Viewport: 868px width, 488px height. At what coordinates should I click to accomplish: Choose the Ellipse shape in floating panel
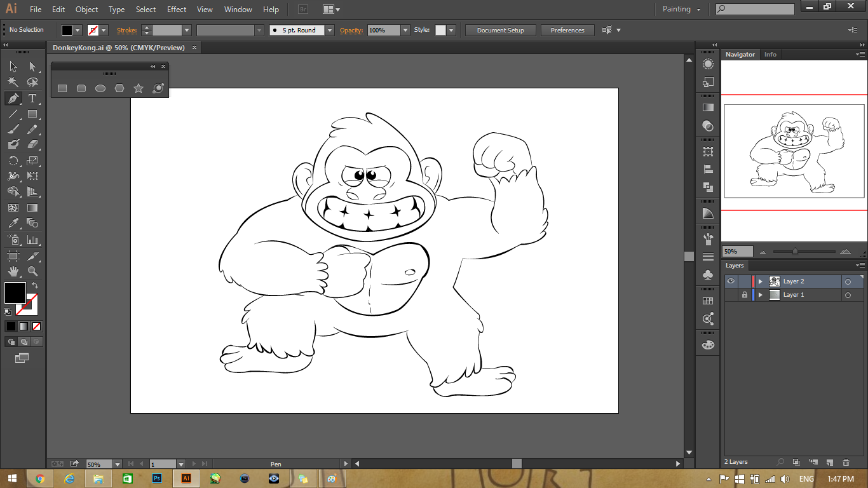100,88
